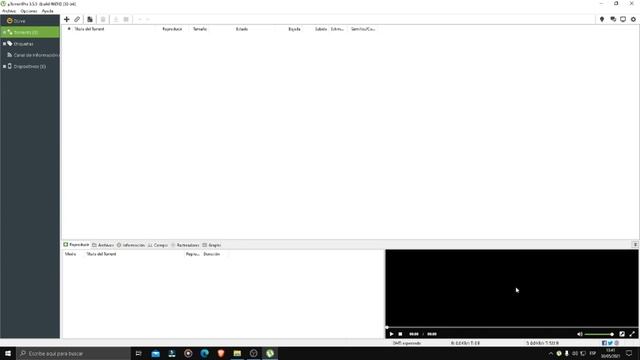Click the Twitter icon in status bar
The image size is (640, 360).
pyautogui.click(x=610, y=343)
